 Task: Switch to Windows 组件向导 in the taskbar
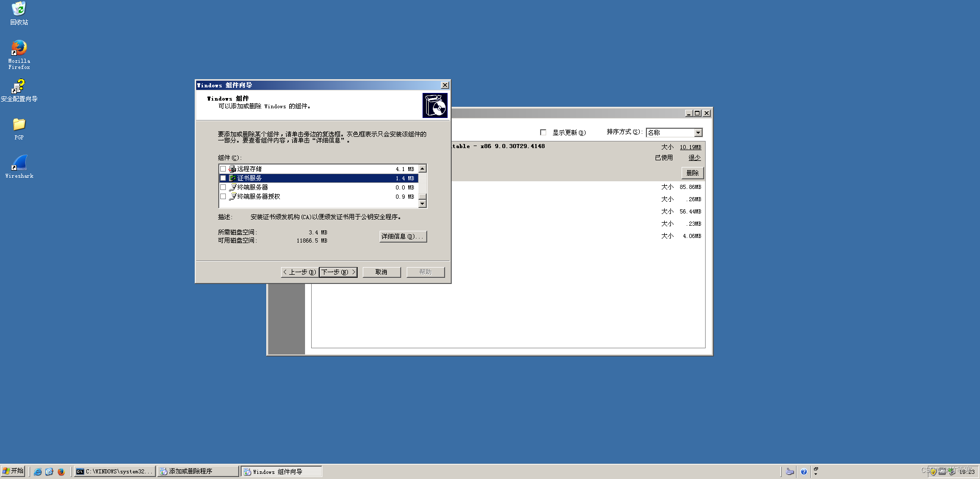coord(282,471)
